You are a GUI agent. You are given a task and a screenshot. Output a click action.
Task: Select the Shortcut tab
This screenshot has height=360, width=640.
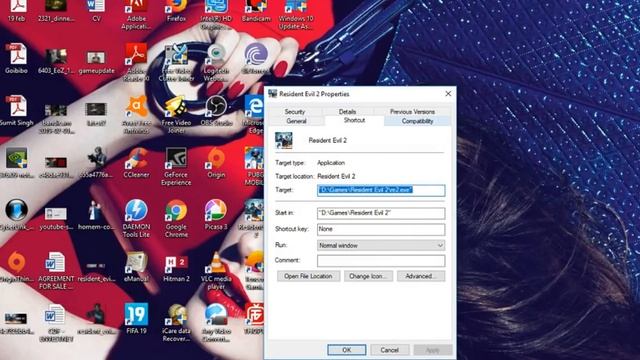[x=354, y=120]
